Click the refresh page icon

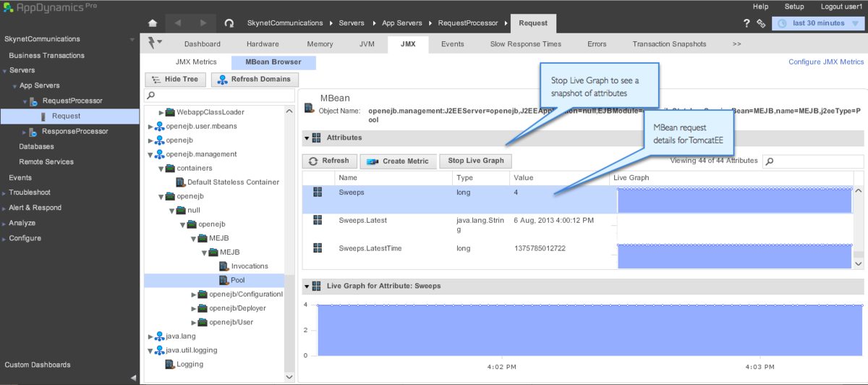pyautogui.click(x=229, y=23)
